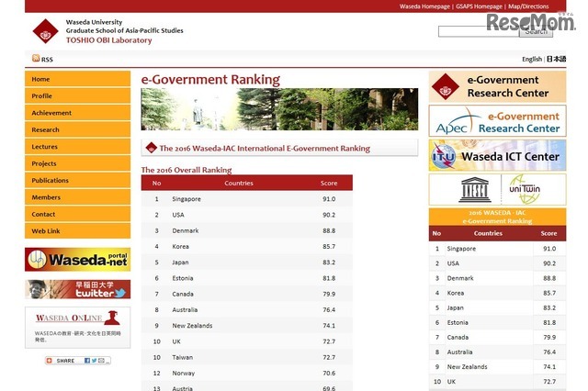Screen dimensions: 588x391
Task: Click the Waseda University diamond logo
Action: click(x=46, y=31)
